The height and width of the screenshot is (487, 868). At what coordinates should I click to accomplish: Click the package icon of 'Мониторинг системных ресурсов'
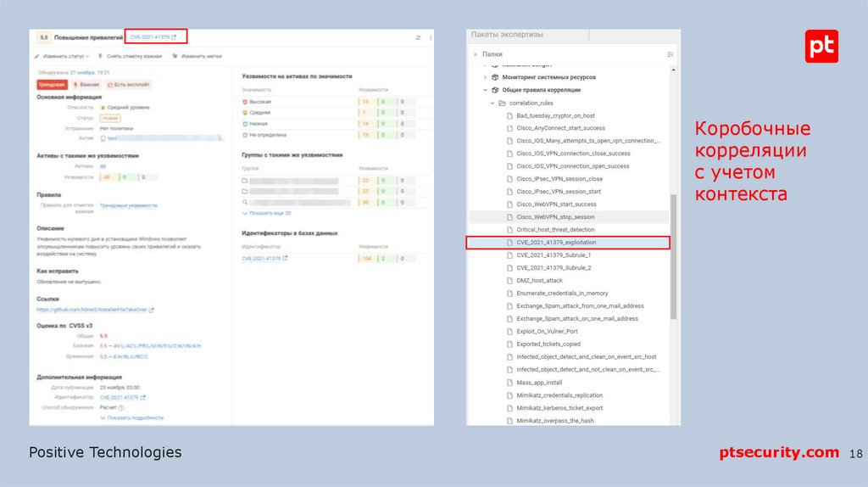coord(495,77)
